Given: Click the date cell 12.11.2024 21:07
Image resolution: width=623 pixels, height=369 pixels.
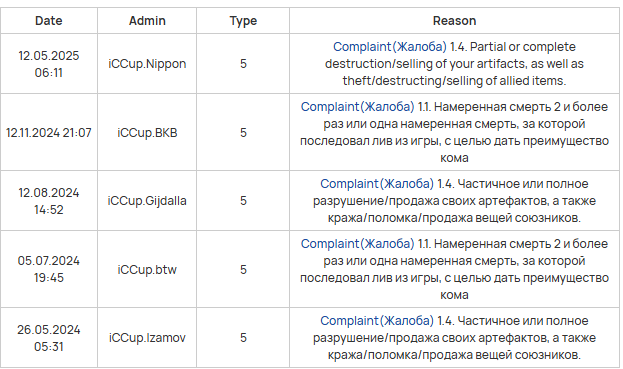Looking at the screenshot, I should pyautogui.click(x=49, y=133).
